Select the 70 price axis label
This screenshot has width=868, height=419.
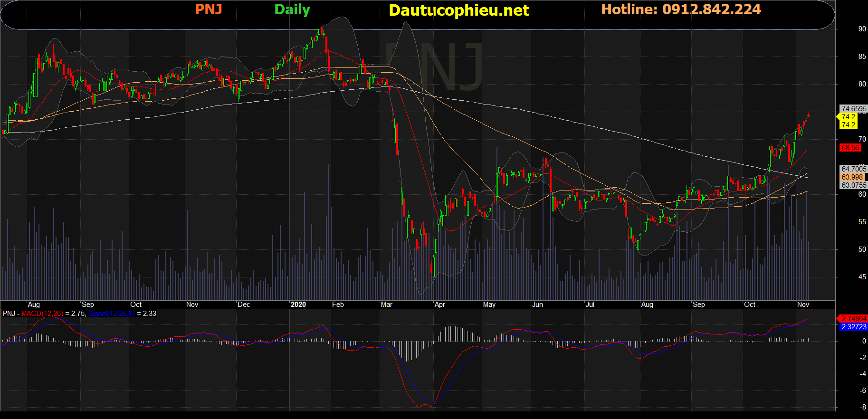point(862,139)
